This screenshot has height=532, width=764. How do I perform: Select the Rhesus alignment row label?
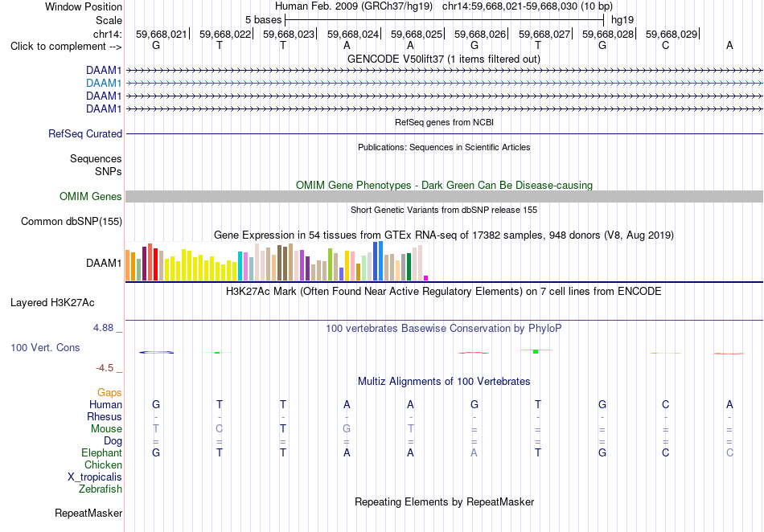105,416
